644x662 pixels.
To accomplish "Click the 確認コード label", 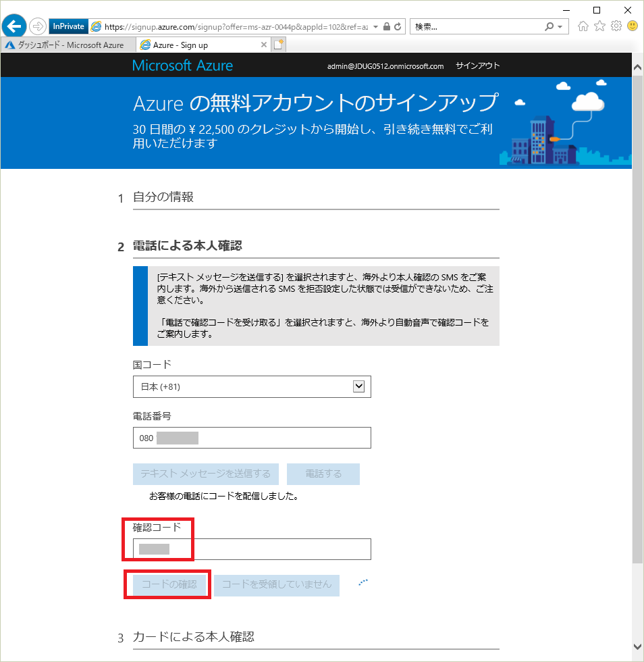I will click(157, 528).
